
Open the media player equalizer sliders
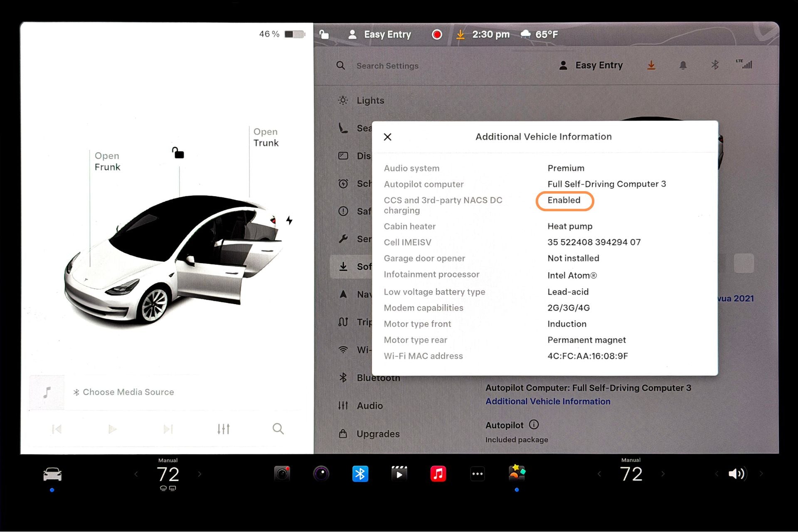point(223,429)
